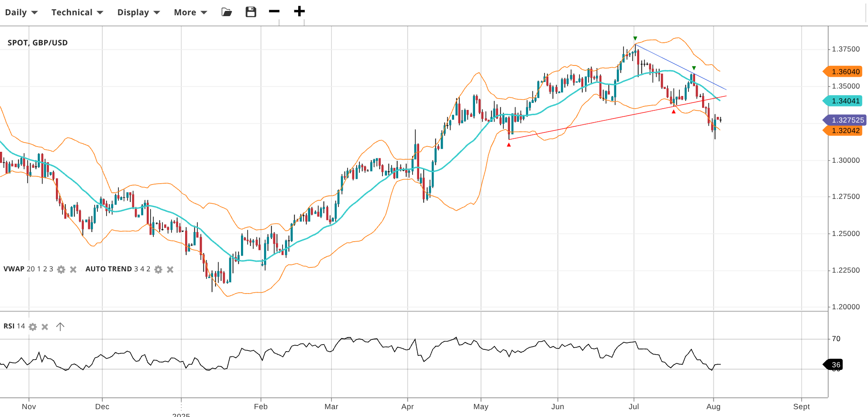Zoom out with the minus icon

(x=274, y=11)
